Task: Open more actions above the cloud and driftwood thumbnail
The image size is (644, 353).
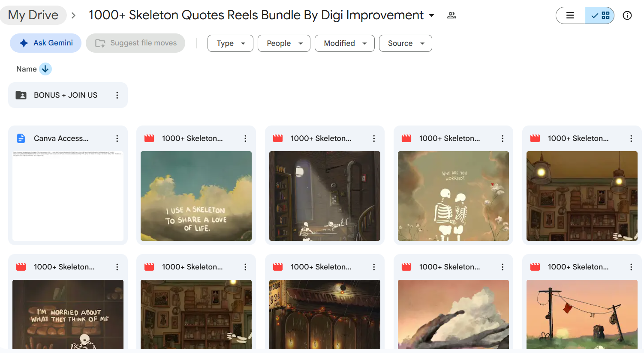Action: 503,267
